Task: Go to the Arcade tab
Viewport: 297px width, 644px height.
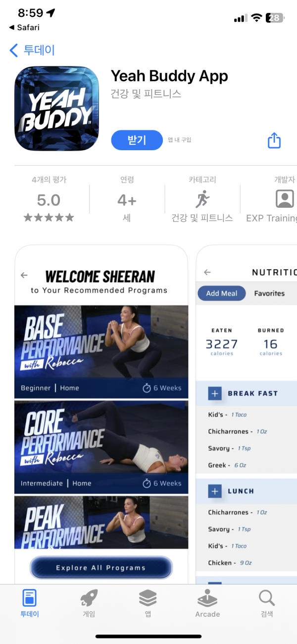Action: [x=207, y=603]
